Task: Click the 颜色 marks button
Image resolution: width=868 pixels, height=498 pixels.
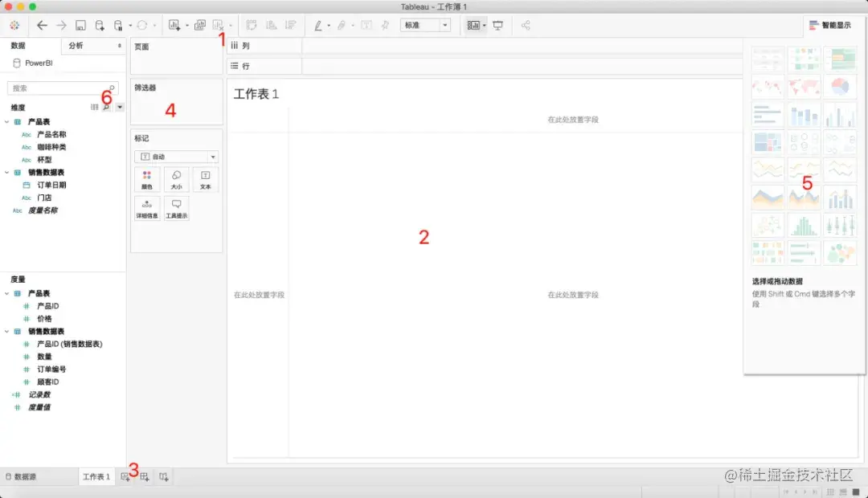Action: point(147,179)
